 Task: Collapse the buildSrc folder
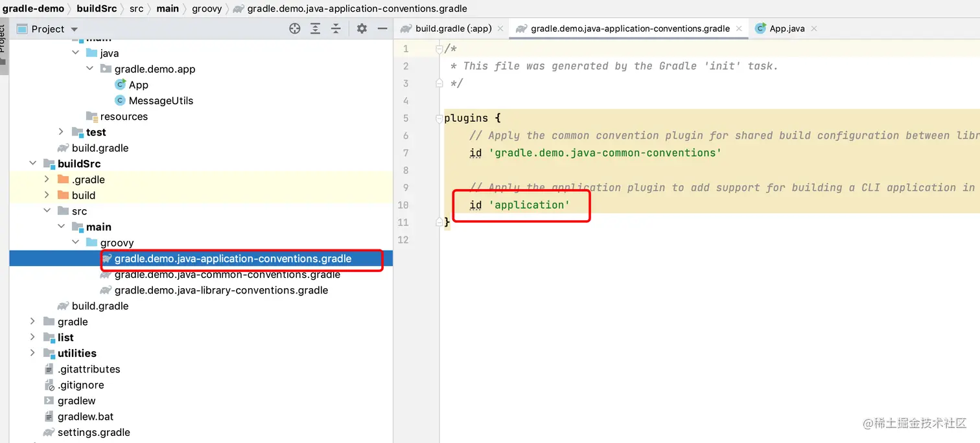click(33, 164)
